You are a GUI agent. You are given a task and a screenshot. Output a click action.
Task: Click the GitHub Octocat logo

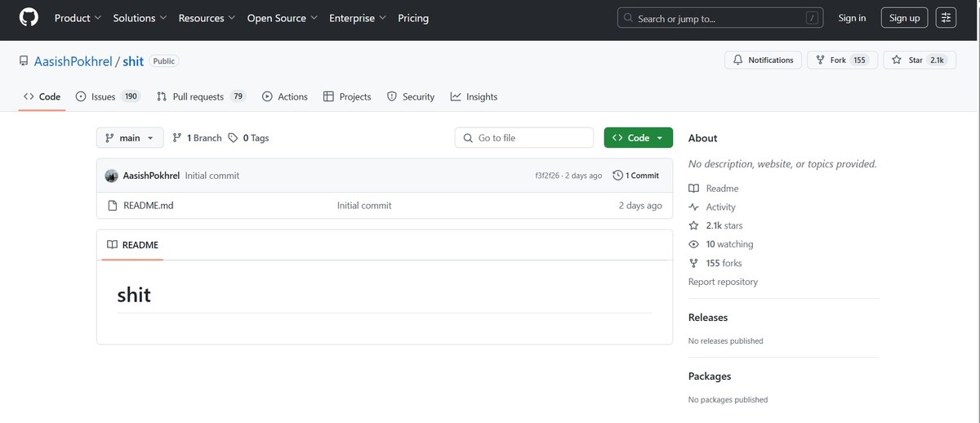pos(29,17)
